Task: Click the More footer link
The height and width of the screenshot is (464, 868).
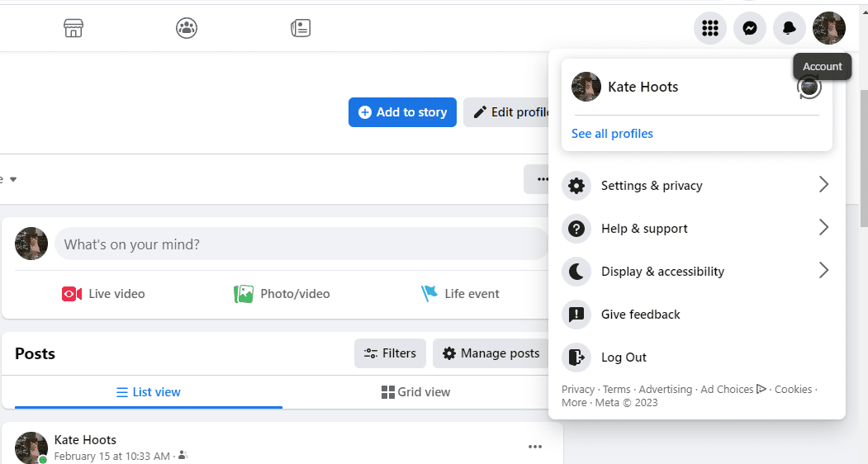Action: coord(574,403)
